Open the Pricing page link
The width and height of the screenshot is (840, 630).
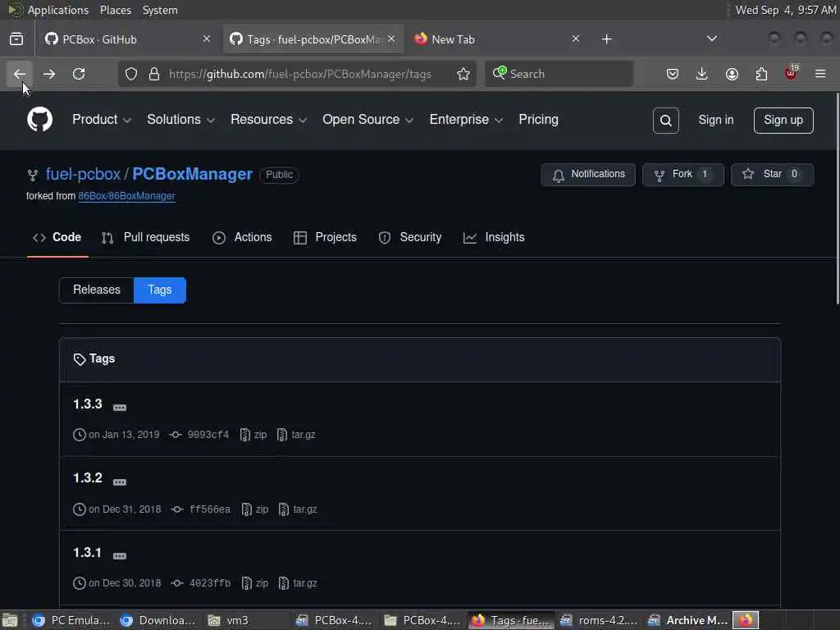538,120
